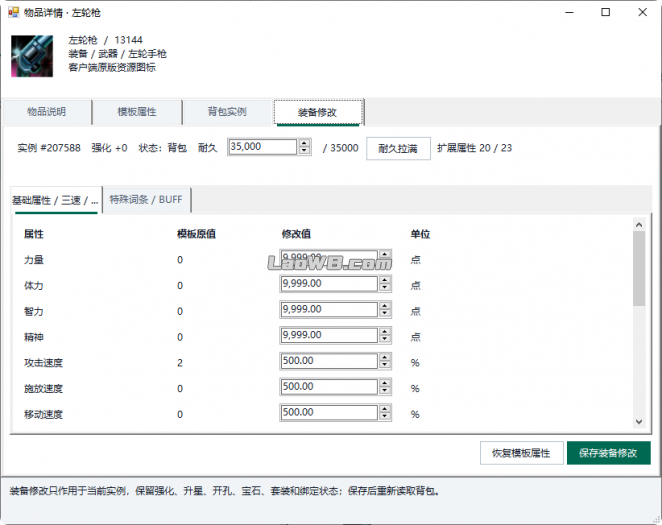Switch to the 模板属性 tab
Image resolution: width=662 pixels, height=525 pixels.
pyautogui.click(x=137, y=112)
